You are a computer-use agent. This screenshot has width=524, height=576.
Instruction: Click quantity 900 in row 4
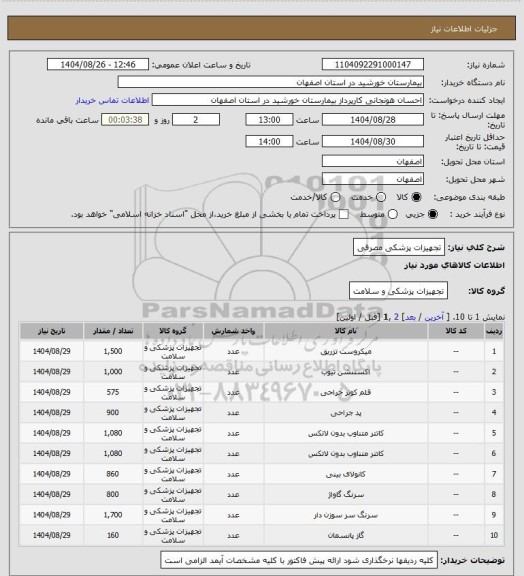point(113,413)
